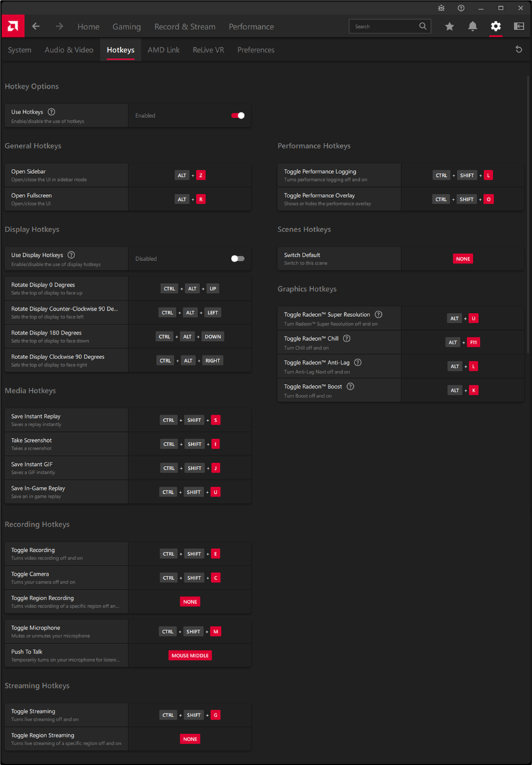Go back with the left arrow
Image resolution: width=532 pixels, height=765 pixels.
pyautogui.click(x=36, y=27)
